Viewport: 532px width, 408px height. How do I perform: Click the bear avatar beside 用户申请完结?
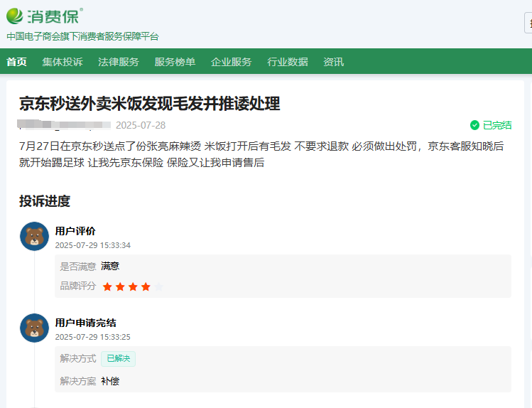[x=34, y=328]
